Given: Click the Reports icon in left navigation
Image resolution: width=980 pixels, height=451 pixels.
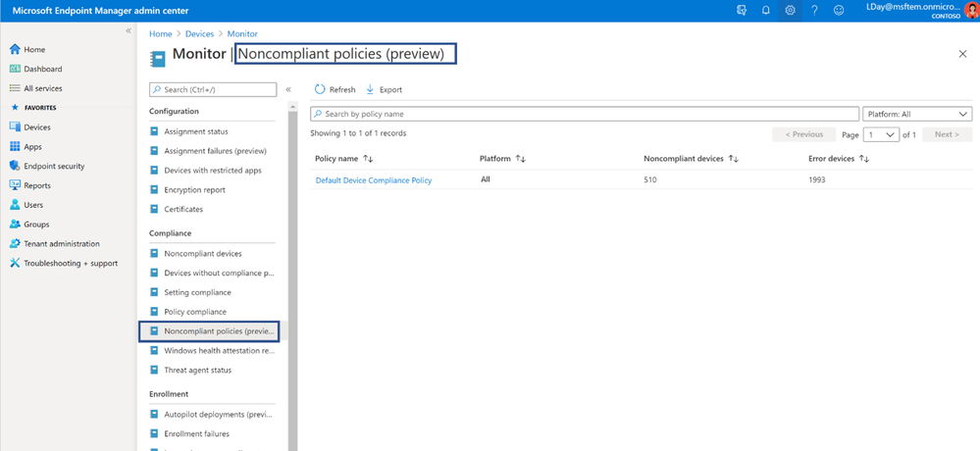Looking at the screenshot, I should 15,185.
